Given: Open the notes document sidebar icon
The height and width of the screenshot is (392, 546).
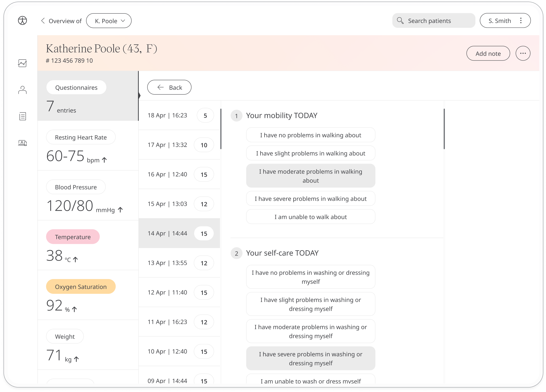Looking at the screenshot, I should tap(23, 116).
